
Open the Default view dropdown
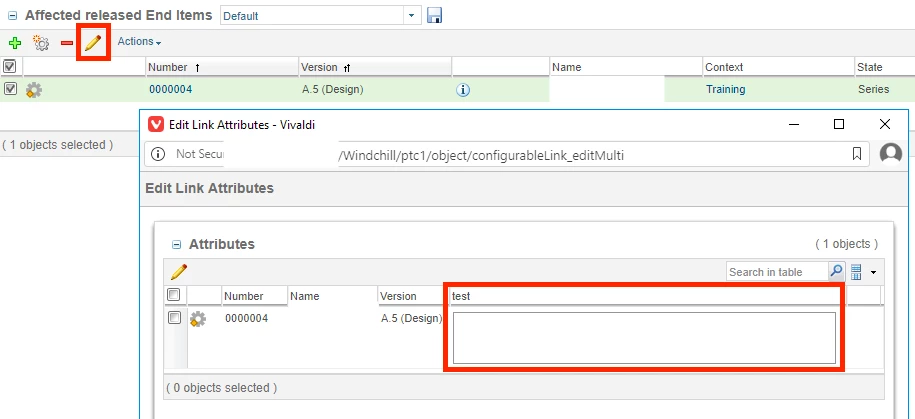point(412,16)
